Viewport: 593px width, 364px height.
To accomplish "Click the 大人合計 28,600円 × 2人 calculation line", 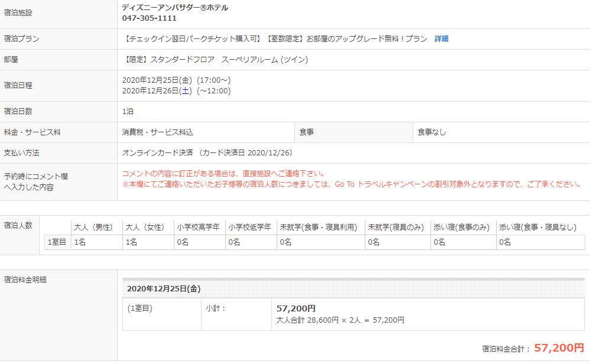I will coord(340,320).
